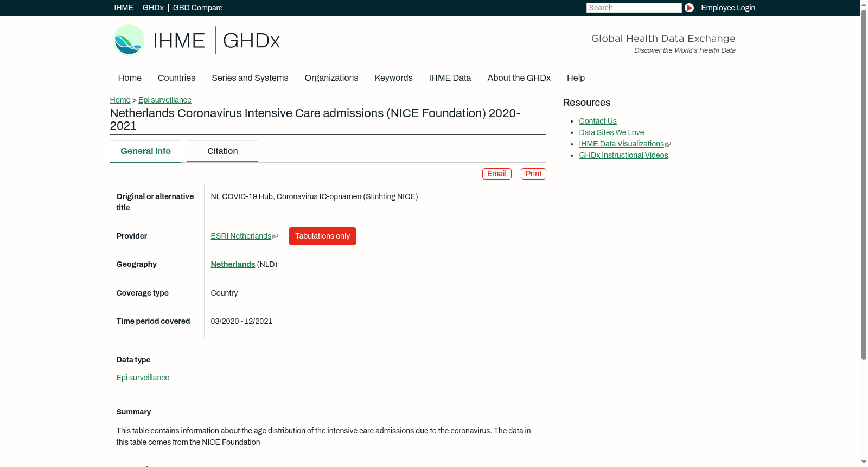Click the Epi surveillance breadcrumb link
The height and width of the screenshot is (467, 868).
[165, 100]
